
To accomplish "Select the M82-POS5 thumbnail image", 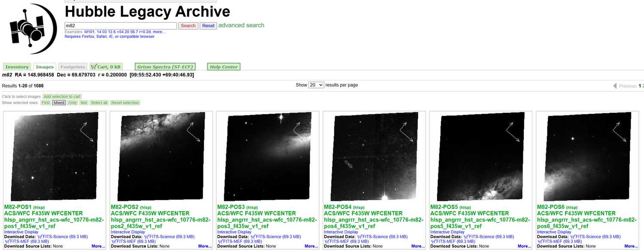I will 481,157.
